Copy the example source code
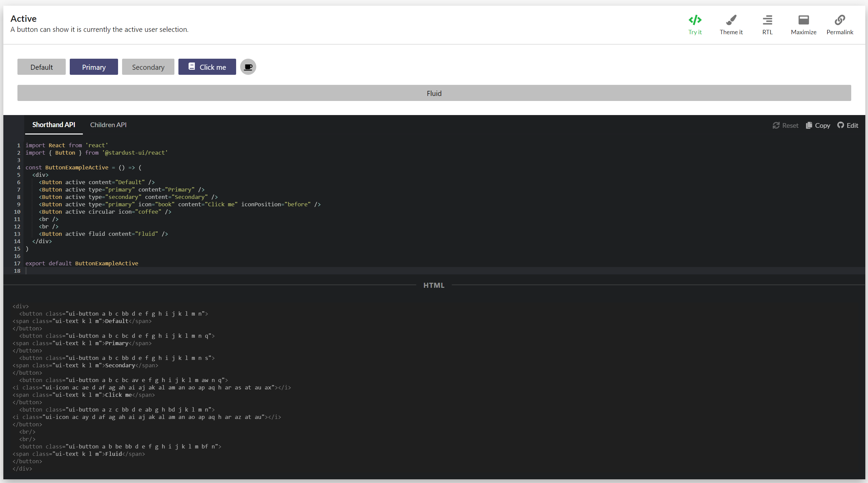 [x=818, y=125]
